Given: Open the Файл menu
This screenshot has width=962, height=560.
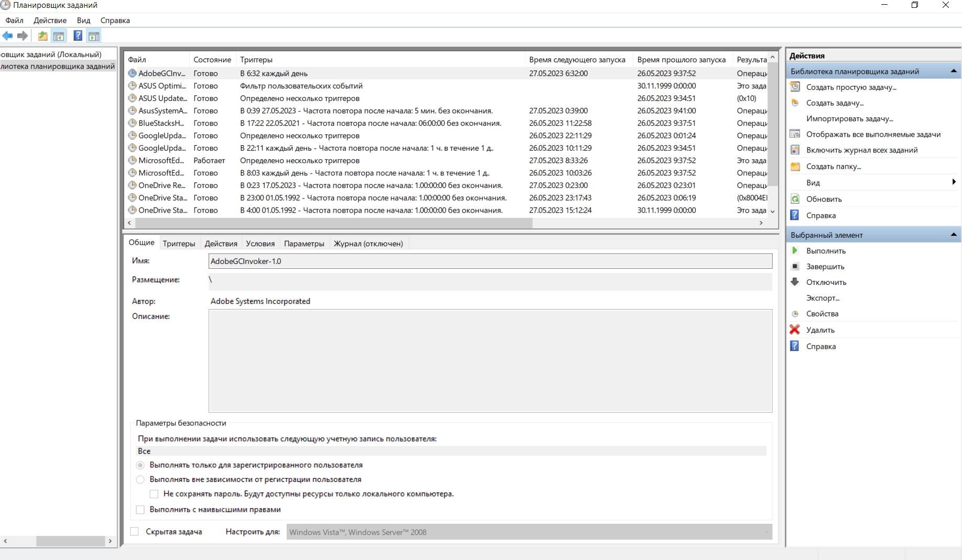Looking at the screenshot, I should pyautogui.click(x=15, y=20).
